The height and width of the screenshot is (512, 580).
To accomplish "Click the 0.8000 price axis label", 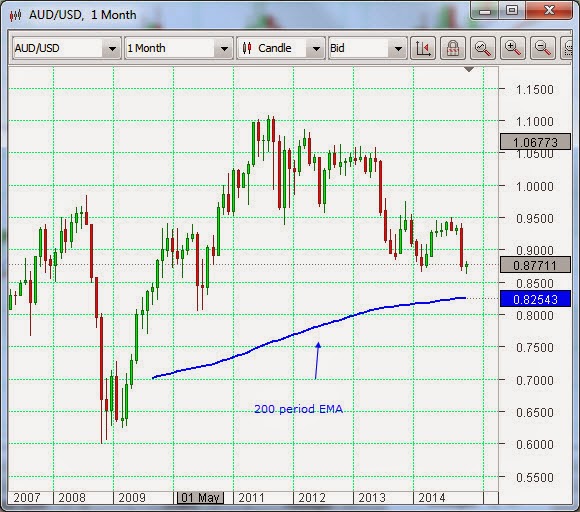I will pos(535,316).
